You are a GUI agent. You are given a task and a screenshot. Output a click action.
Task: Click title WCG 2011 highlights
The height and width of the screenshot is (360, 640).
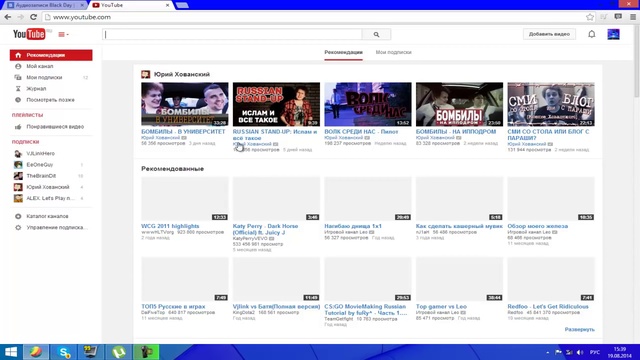170,226
